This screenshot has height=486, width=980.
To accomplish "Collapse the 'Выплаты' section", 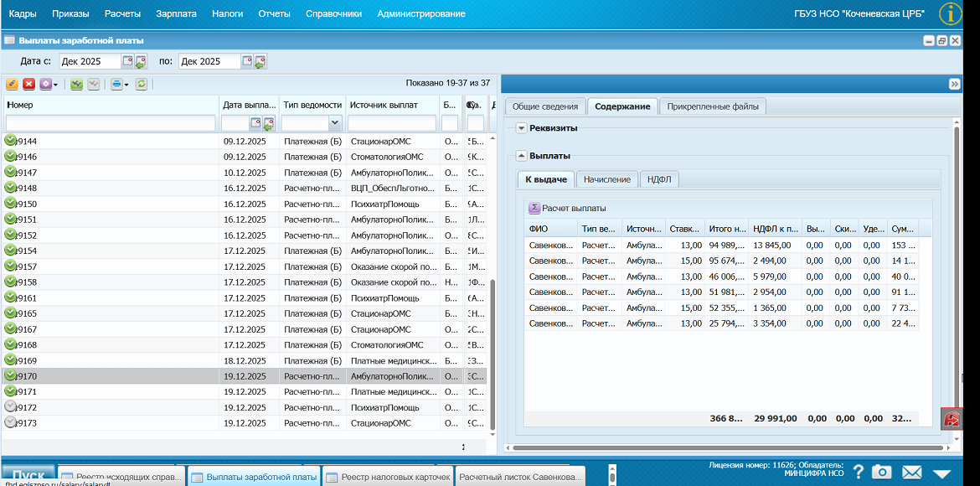I will tap(521, 156).
